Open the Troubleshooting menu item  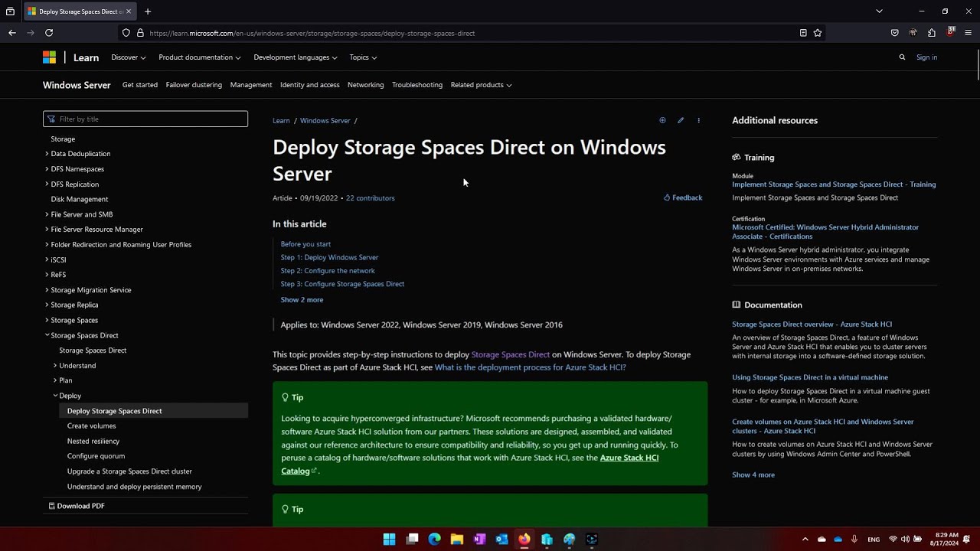click(417, 85)
